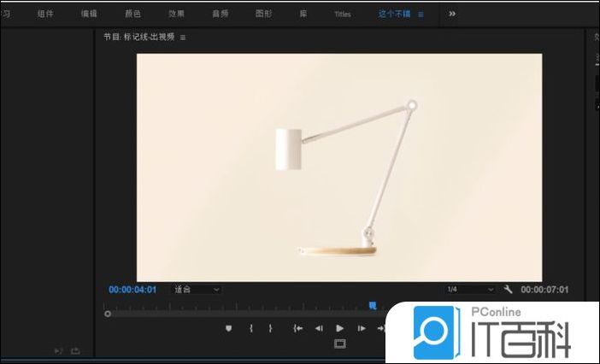The width and height of the screenshot is (600, 364).
Task: Click the 节目: 标记线-出视频 panel title
Action: tap(139, 37)
